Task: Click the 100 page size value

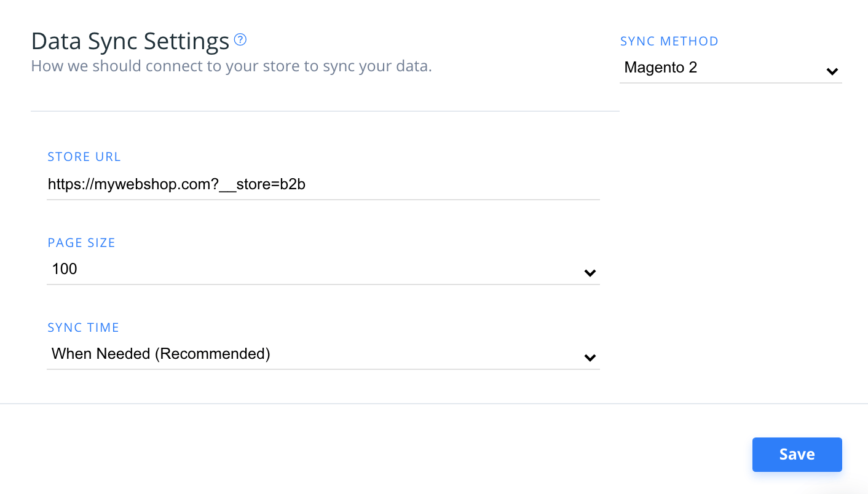Action: tap(65, 269)
